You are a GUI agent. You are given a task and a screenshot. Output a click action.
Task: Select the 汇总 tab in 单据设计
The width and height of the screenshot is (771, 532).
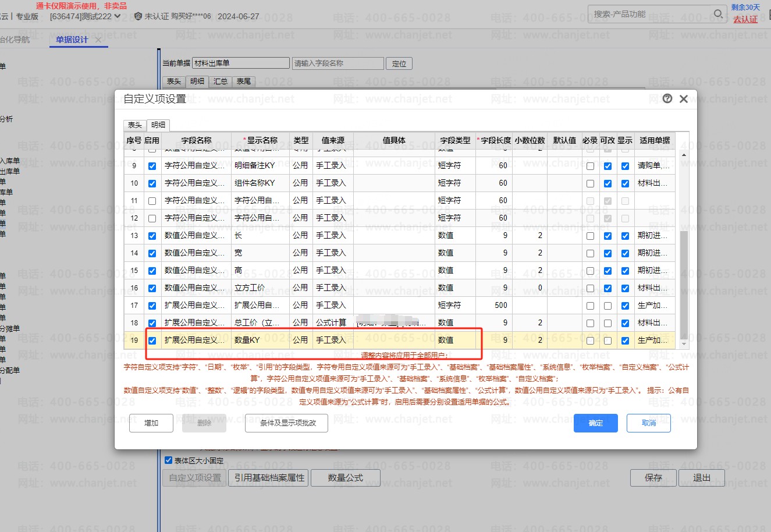[x=221, y=81]
